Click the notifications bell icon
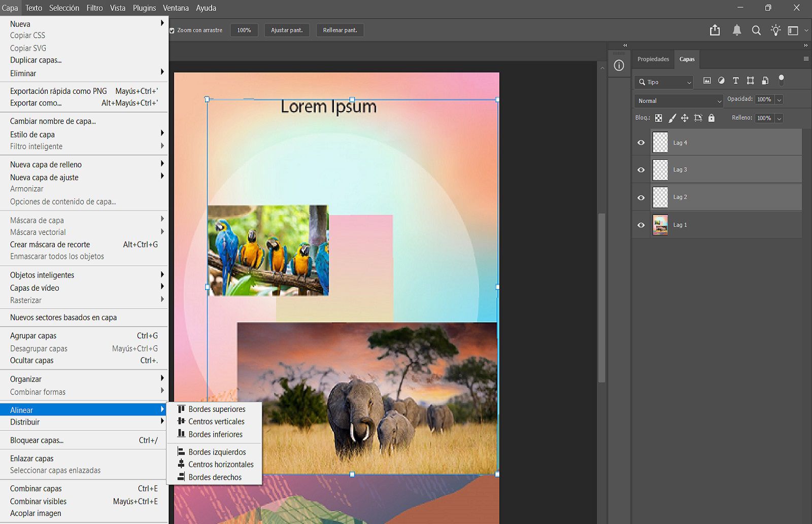 736,30
